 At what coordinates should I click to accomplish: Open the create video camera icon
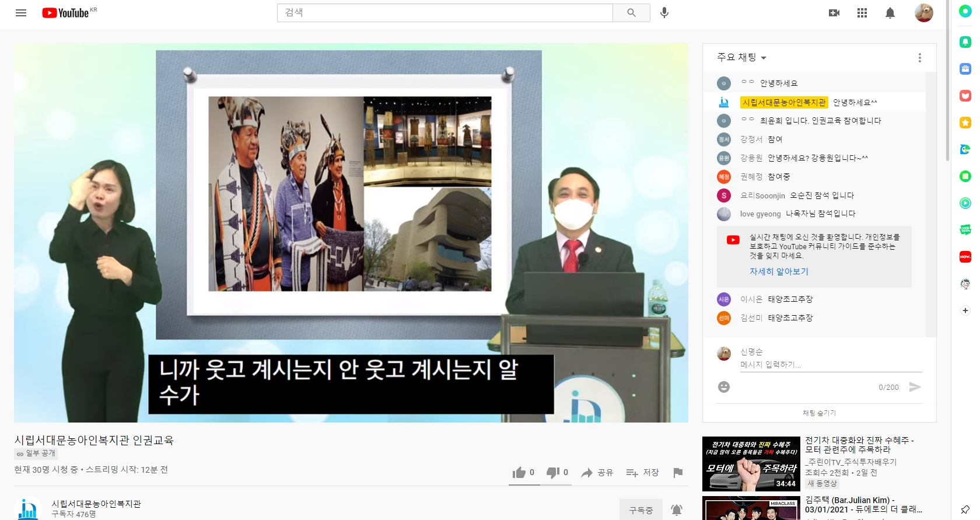click(x=834, y=13)
